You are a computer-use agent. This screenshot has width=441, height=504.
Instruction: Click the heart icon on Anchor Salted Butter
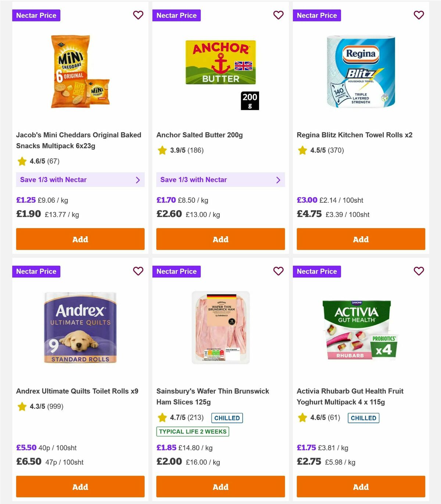(x=279, y=15)
